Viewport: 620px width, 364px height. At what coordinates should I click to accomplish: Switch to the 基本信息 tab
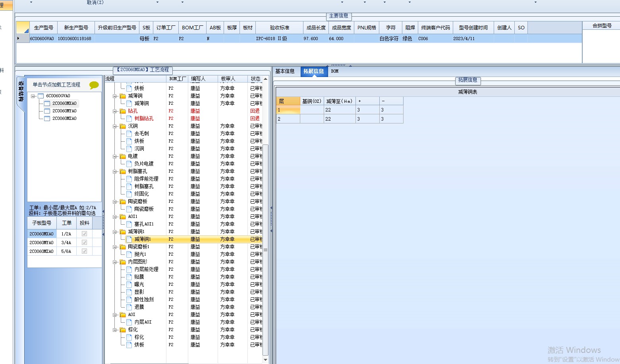pos(285,71)
